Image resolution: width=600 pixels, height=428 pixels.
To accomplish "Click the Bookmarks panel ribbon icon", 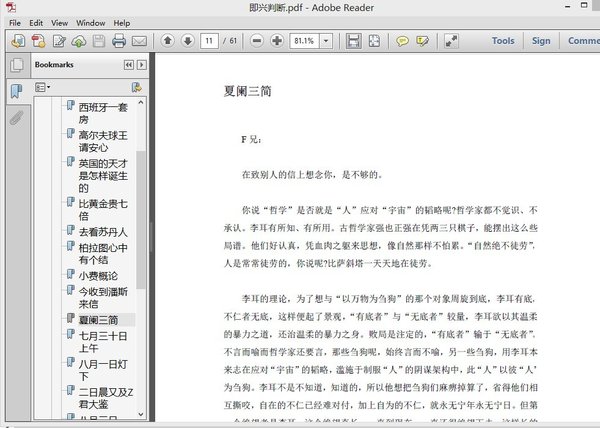I will [x=16, y=91].
